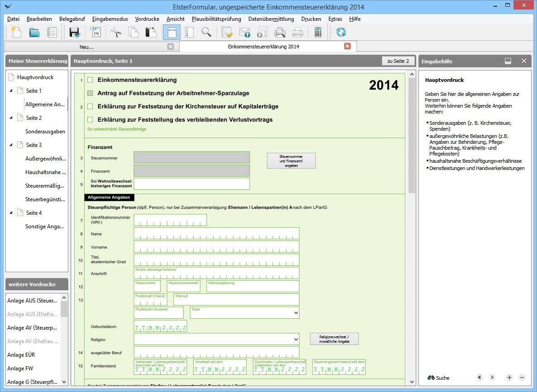Close the Eingabehilfe panel
The width and height of the screenshot is (537, 392).
click(524, 61)
